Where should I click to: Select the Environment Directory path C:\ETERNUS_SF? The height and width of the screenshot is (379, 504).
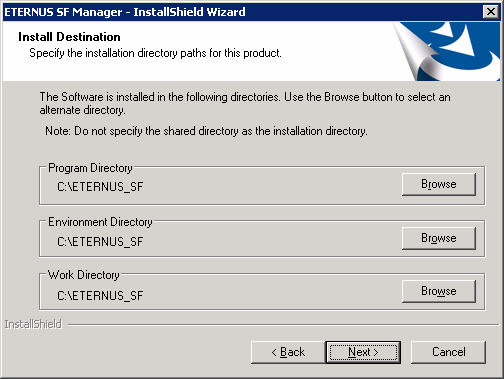pyautogui.click(x=100, y=241)
